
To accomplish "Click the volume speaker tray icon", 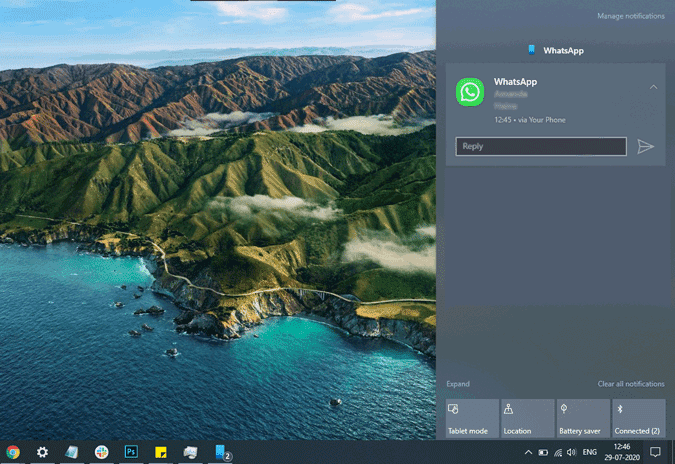I will click(571, 452).
